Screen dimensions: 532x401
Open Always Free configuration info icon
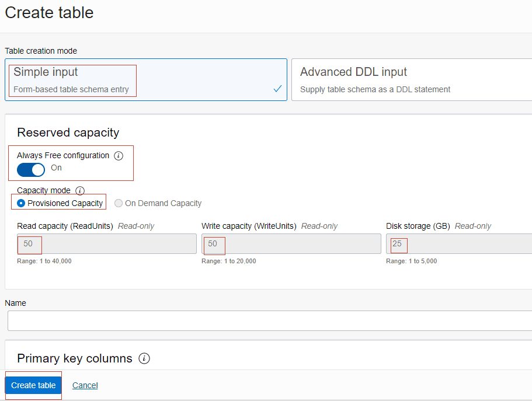coord(119,156)
